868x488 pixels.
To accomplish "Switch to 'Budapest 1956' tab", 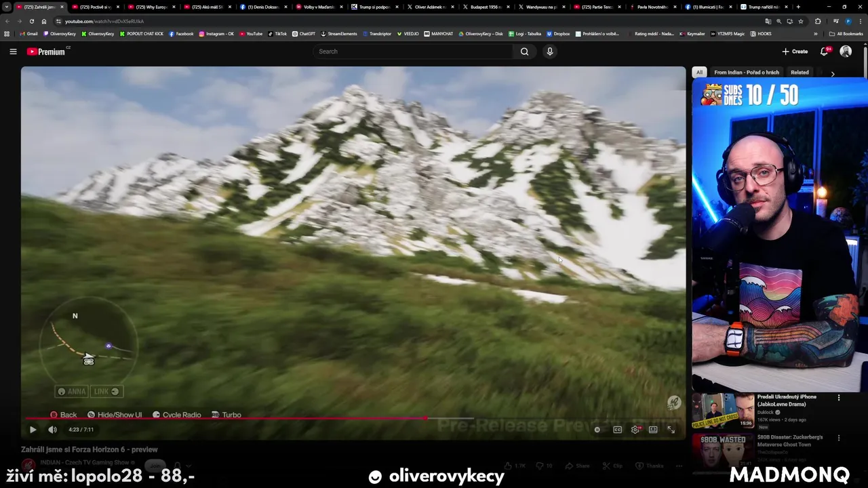I will pos(486,7).
